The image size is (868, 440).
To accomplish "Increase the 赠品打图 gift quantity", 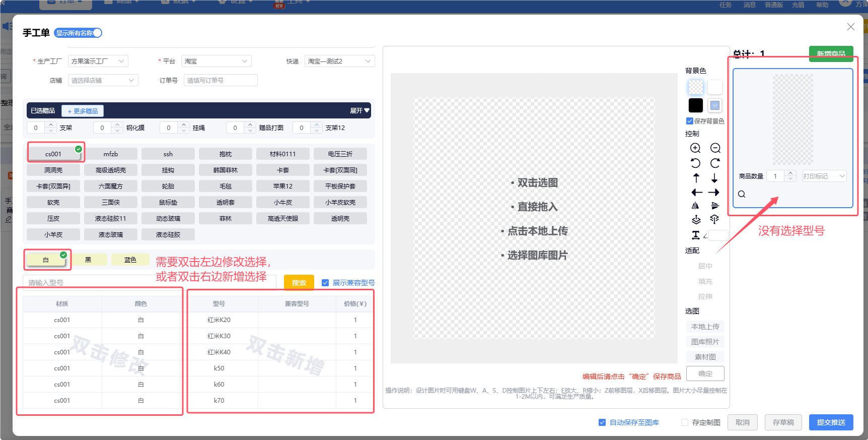I will pos(250,124).
